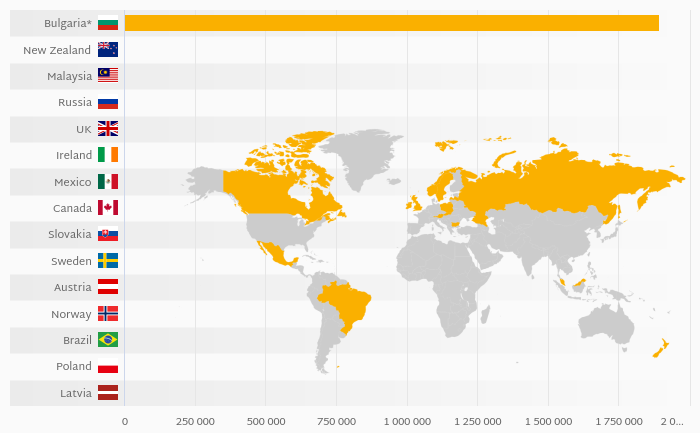
Task: Click the "New Zealand" label
Action: coord(57,50)
